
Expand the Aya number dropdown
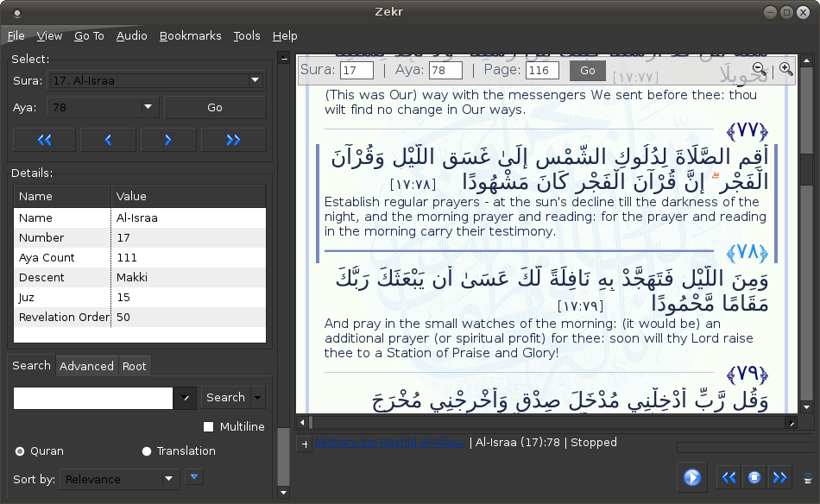148,107
